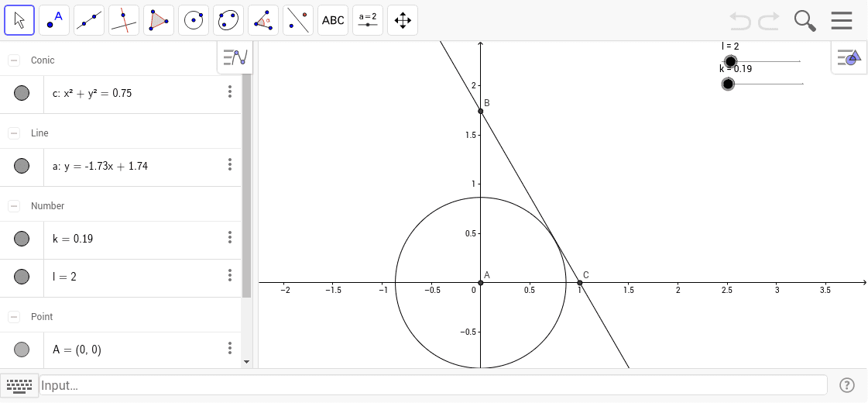Image resolution: width=868 pixels, height=403 pixels.
Task: Collapse the Conic group
Action: click(14, 60)
